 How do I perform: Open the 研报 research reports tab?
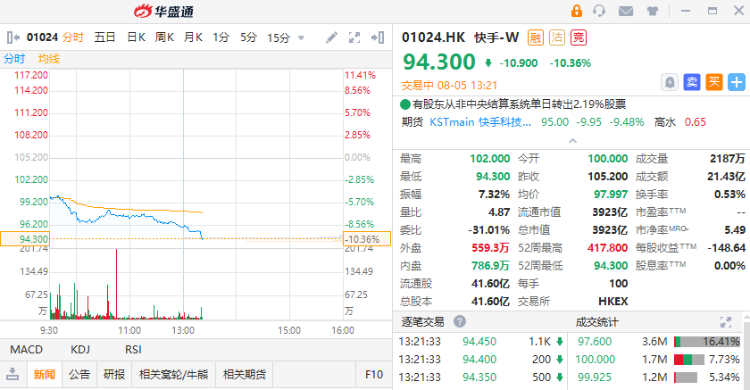tap(114, 374)
